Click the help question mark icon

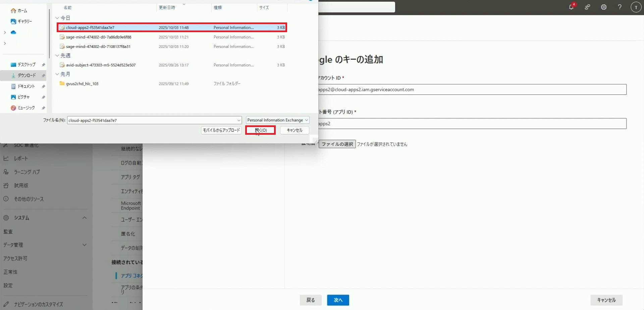click(x=620, y=7)
